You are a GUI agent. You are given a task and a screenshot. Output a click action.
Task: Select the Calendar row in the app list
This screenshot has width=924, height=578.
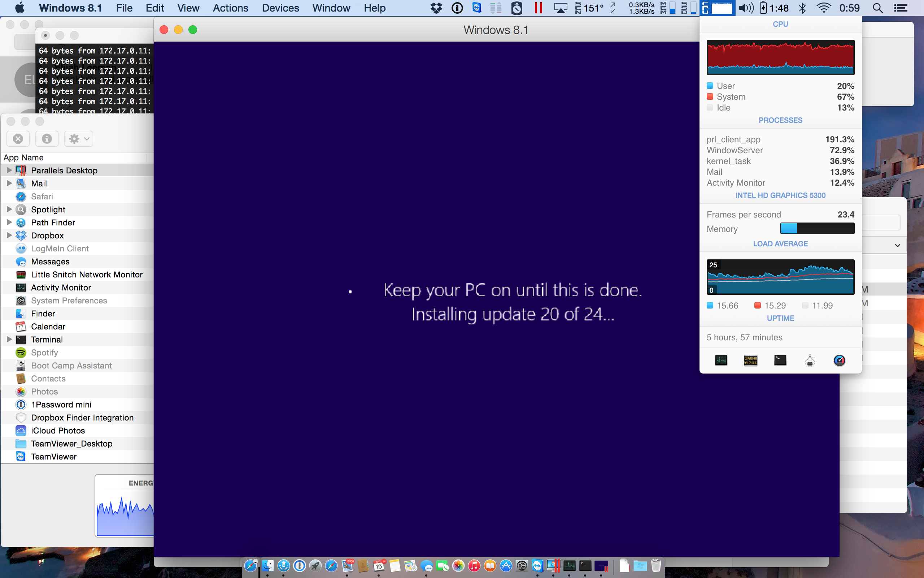(77, 326)
